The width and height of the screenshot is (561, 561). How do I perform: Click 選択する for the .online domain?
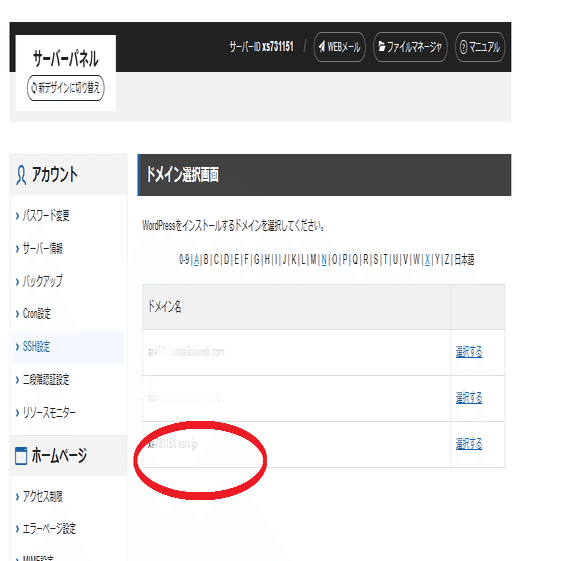(469, 397)
